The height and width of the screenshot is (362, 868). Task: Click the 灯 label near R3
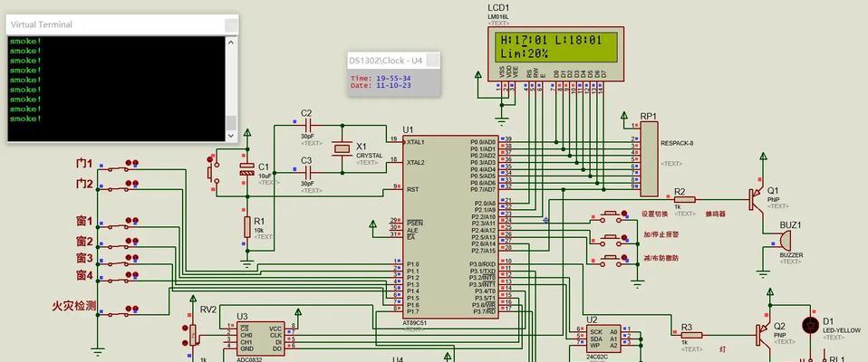pos(723,348)
